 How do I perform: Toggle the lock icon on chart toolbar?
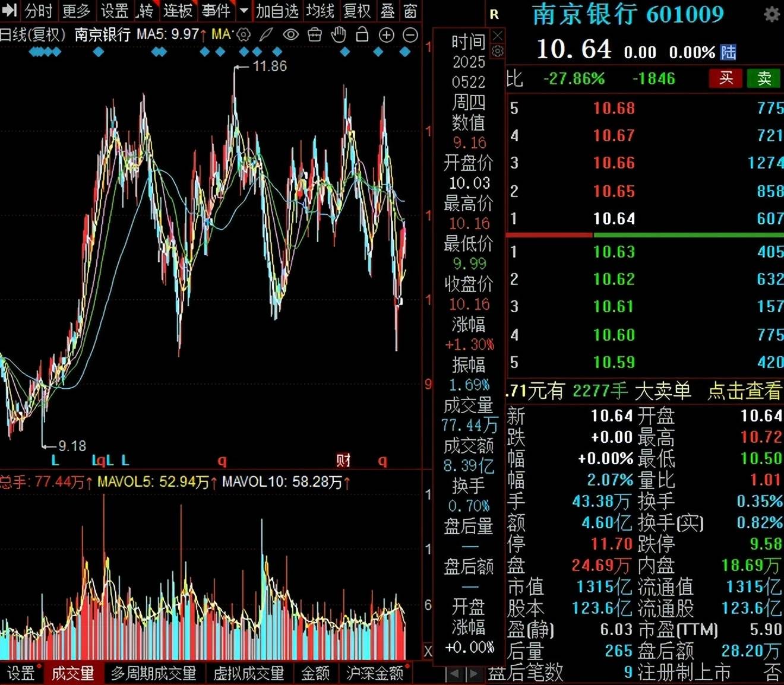[x=362, y=35]
